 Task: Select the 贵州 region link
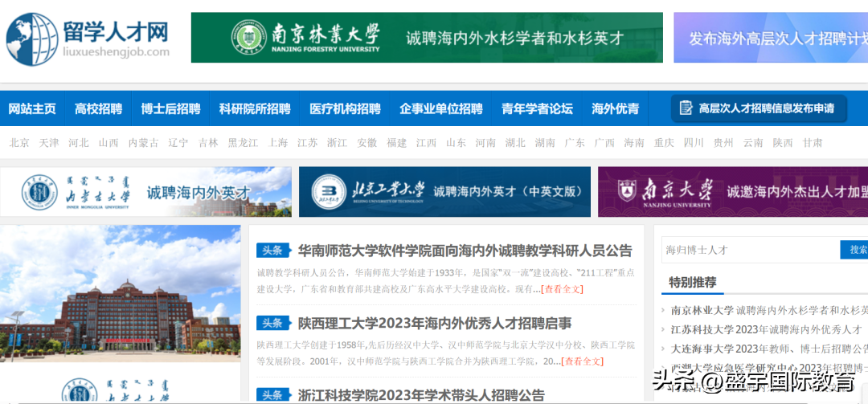723,143
